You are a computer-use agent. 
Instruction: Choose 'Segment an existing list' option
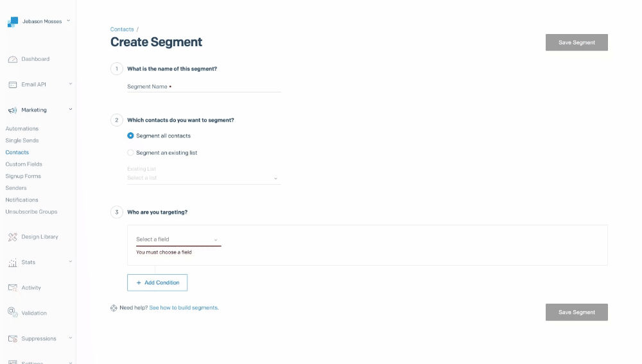[131, 153]
